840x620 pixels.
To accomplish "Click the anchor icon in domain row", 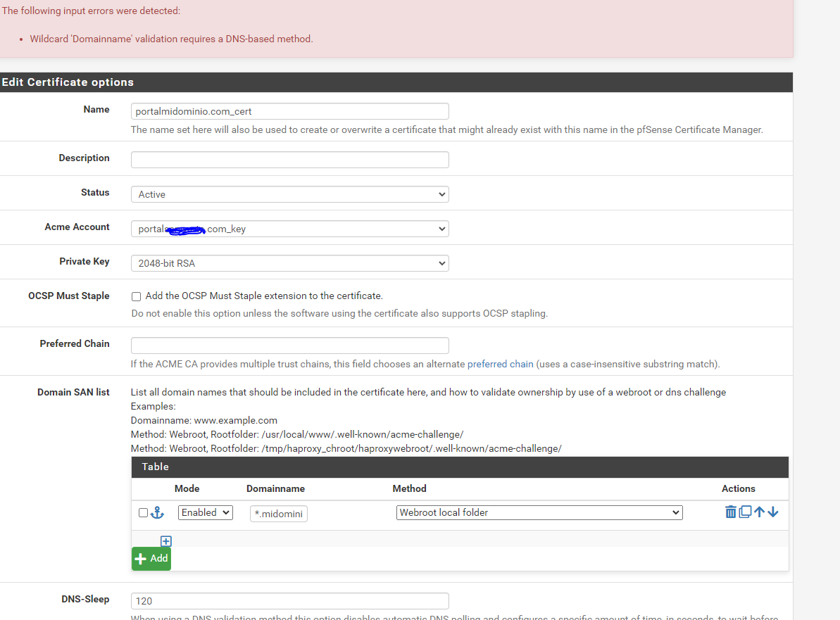I will click(x=157, y=513).
